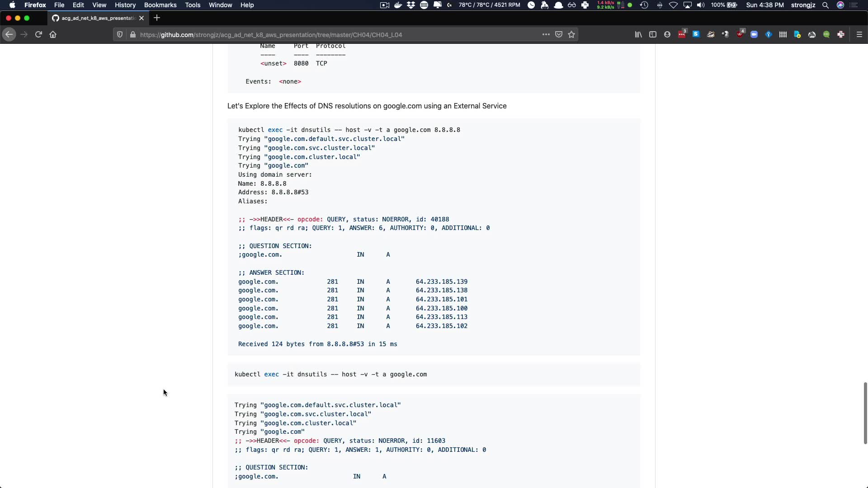
Task: Click tracking protection shield icon
Action: [120, 34]
